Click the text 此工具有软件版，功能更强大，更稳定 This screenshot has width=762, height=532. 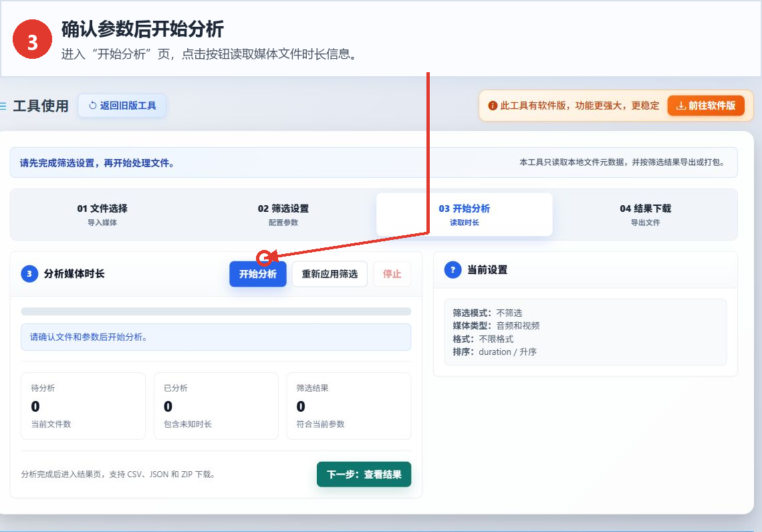click(x=580, y=106)
